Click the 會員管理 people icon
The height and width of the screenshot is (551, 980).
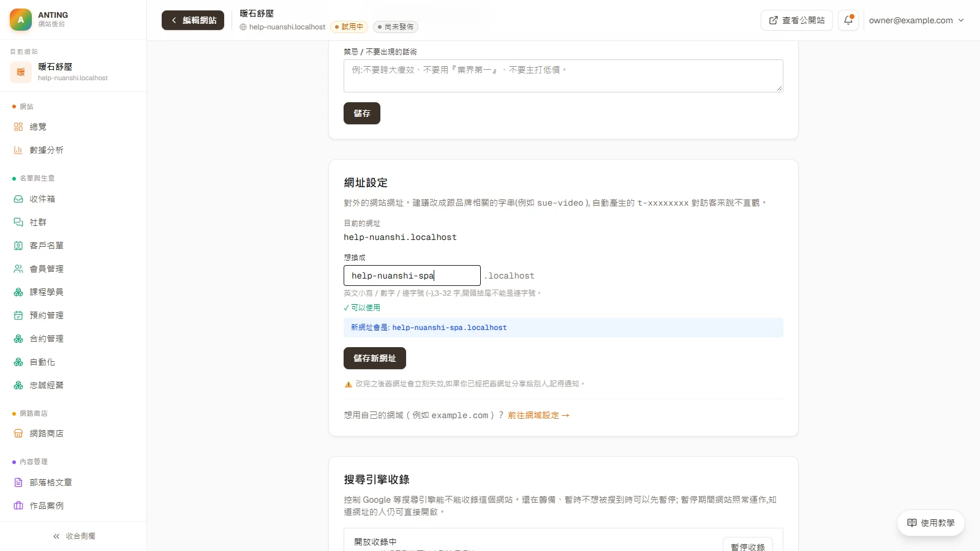point(18,269)
